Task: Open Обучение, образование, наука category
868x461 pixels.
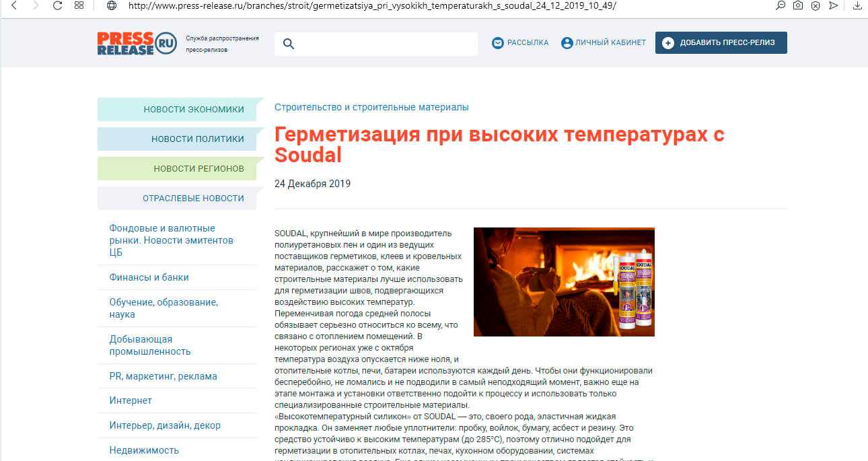Action: click(164, 308)
